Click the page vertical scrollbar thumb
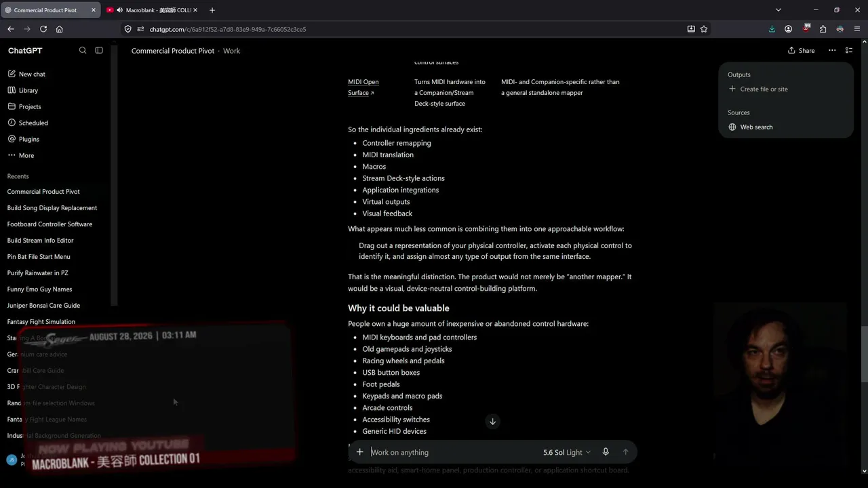868x488 pixels. tap(864, 354)
